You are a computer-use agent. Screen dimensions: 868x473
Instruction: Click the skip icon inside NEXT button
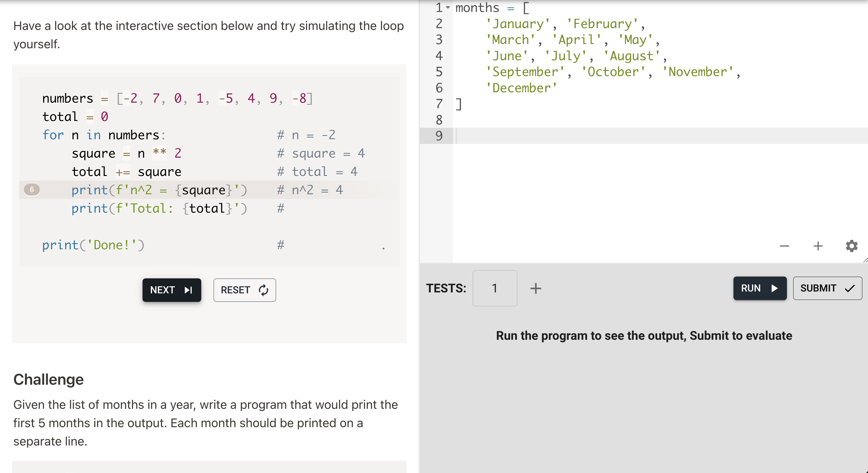click(x=188, y=290)
